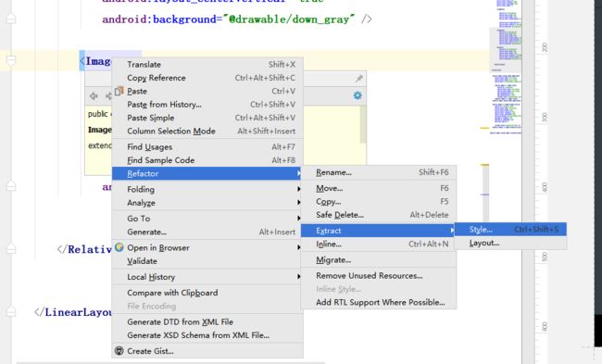Select Migrate refactor option
602x364 pixels.
coord(379,260)
